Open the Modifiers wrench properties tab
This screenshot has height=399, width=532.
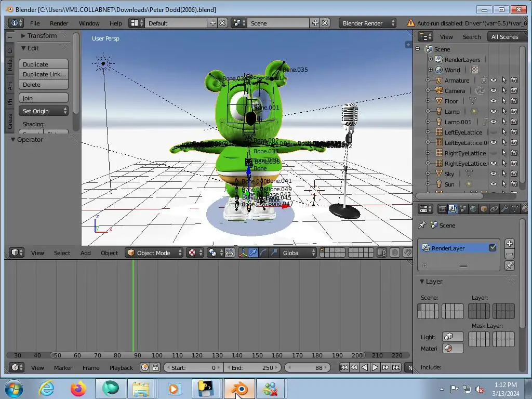click(x=504, y=209)
